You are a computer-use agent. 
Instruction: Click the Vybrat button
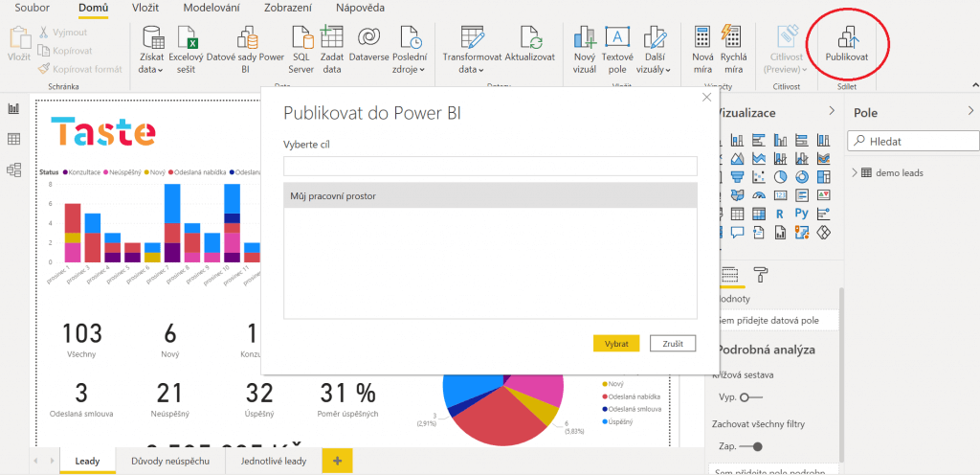(616, 343)
